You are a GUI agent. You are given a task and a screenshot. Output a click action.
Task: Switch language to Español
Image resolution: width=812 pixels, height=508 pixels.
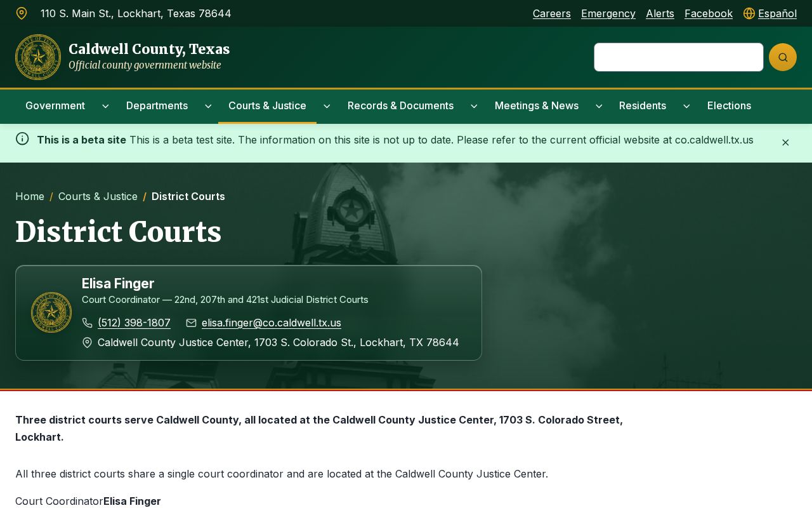coord(777,13)
